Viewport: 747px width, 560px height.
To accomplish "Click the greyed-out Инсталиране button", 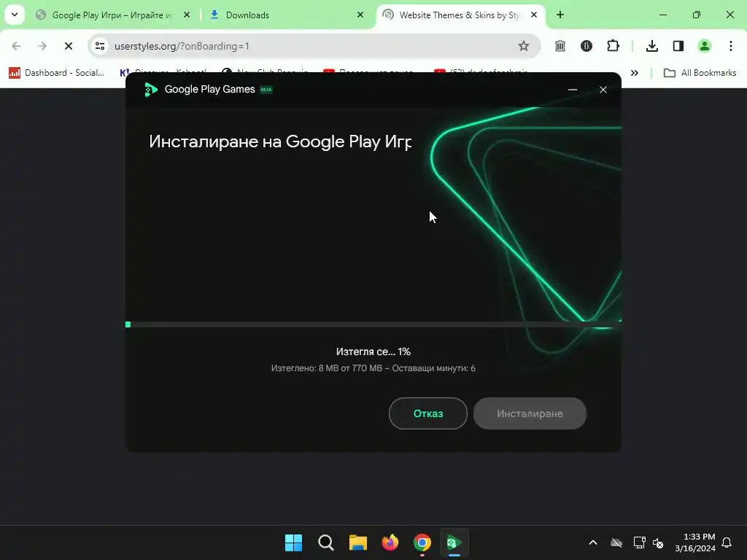I will click(x=530, y=413).
